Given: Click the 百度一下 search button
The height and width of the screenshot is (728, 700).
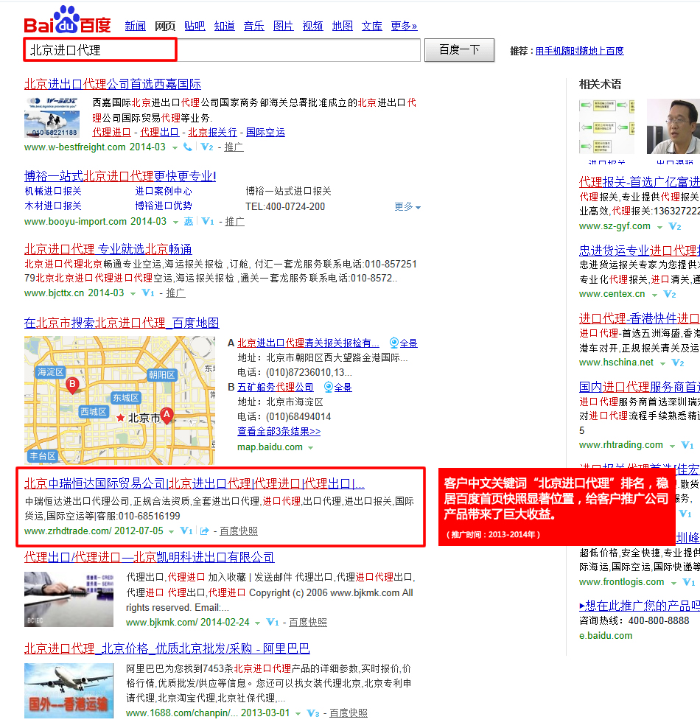Looking at the screenshot, I should (460, 50).
